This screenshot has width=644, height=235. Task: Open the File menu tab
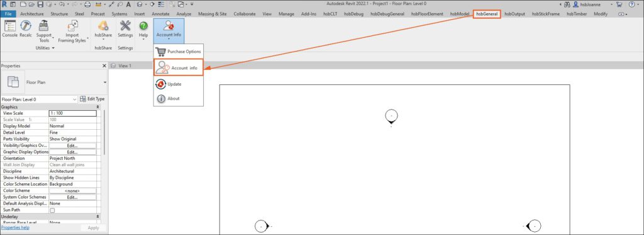(x=8, y=14)
